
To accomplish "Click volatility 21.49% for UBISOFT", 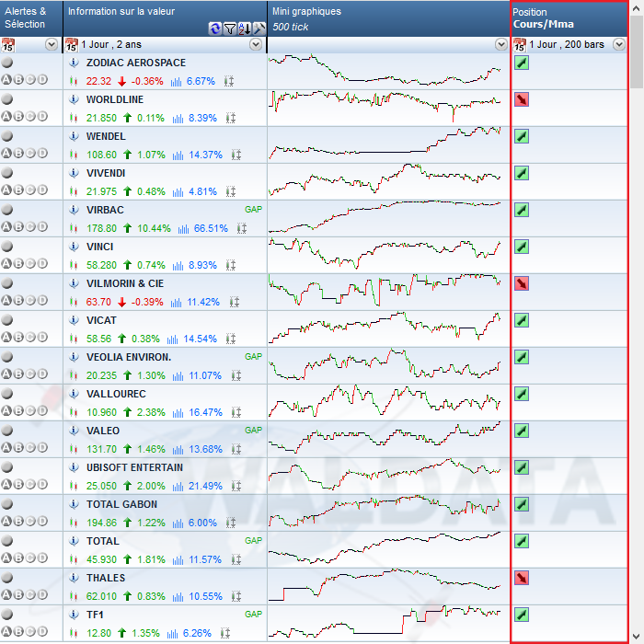I will click(205, 486).
